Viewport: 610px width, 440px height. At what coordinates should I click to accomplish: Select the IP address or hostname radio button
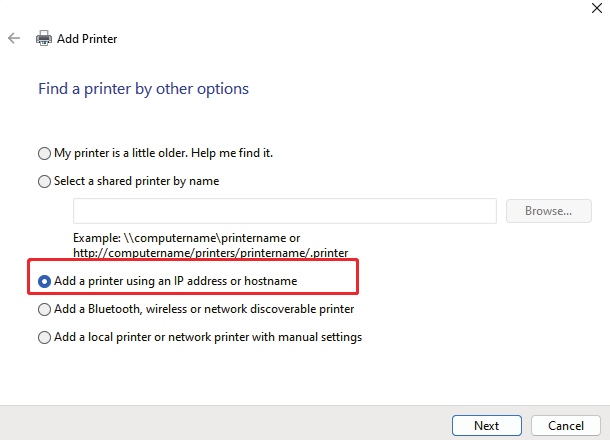[x=44, y=282]
